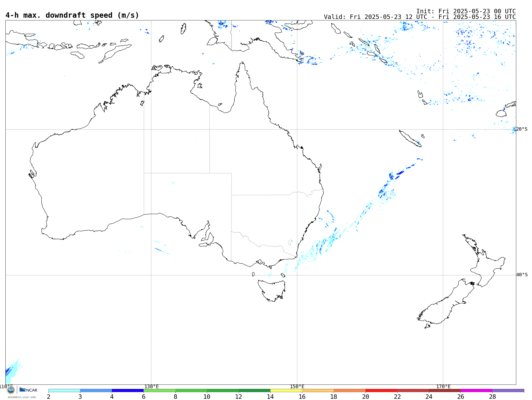Click the colorbar tick label '16'
This screenshot has height=400, width=532.
pos(302,397)
